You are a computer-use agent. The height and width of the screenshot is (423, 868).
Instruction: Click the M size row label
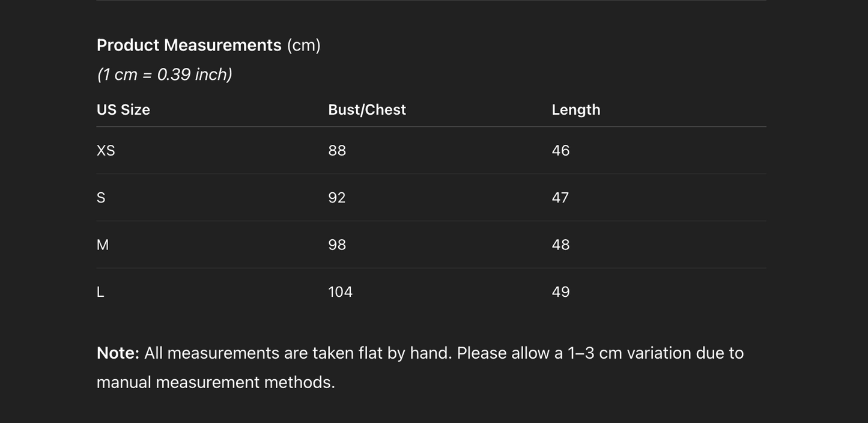(103, 245)
